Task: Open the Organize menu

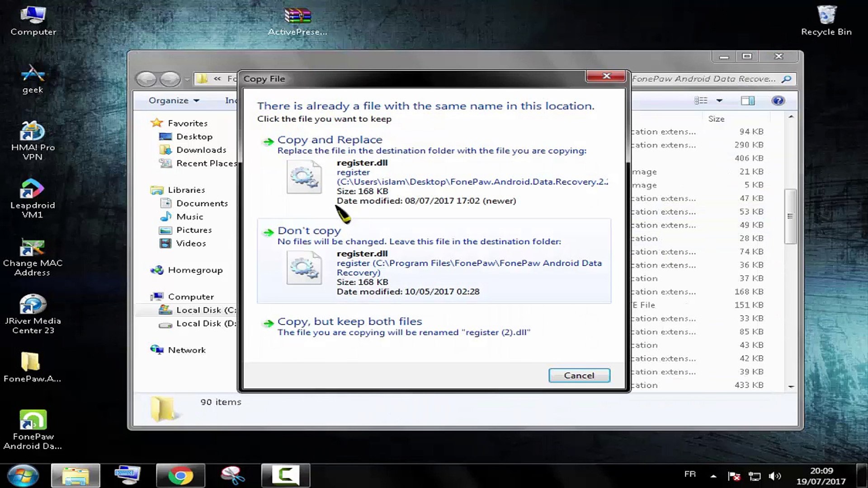Action: pos(174,101)
